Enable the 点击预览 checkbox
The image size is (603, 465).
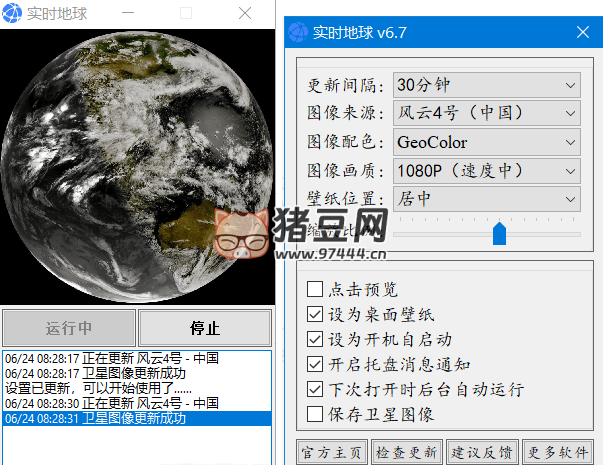click(315, 290)
